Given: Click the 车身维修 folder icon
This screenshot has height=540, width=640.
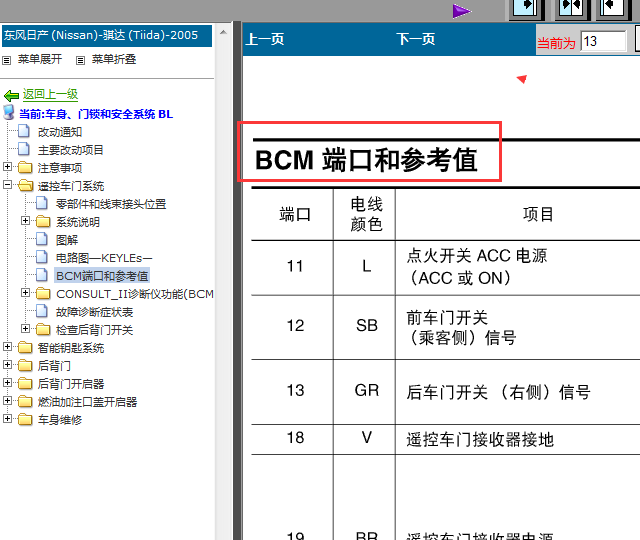Looking at the screenshot, I should coord(25,419).
